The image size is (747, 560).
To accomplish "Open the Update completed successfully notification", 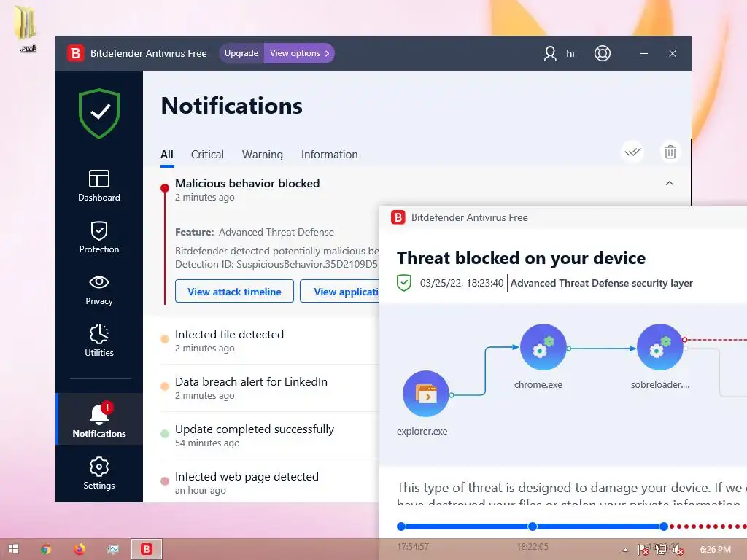I will pyautogui.click(x=270, y=436).
